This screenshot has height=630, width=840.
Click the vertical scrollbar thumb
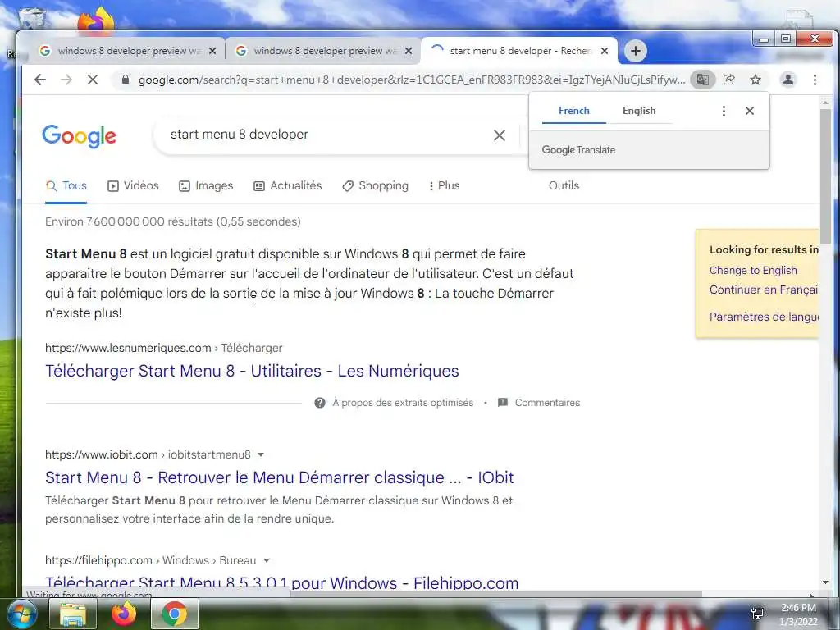tap(825, 177)
